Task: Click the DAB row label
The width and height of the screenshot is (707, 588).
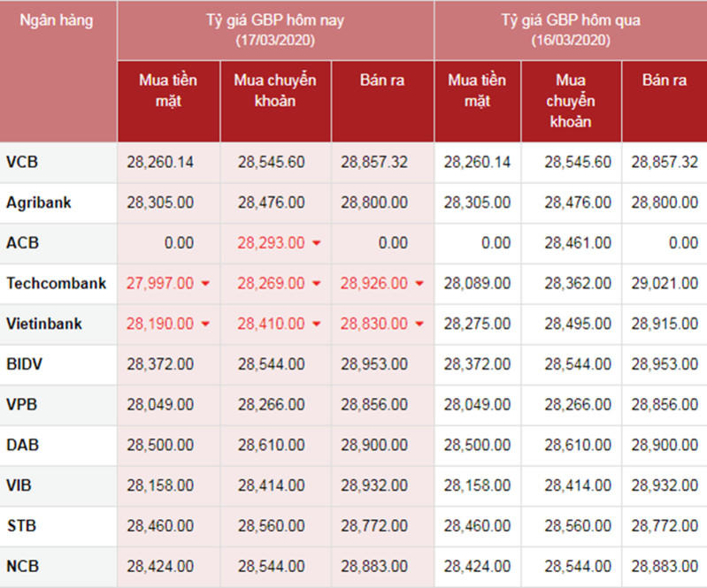Action: coord(22,445)
